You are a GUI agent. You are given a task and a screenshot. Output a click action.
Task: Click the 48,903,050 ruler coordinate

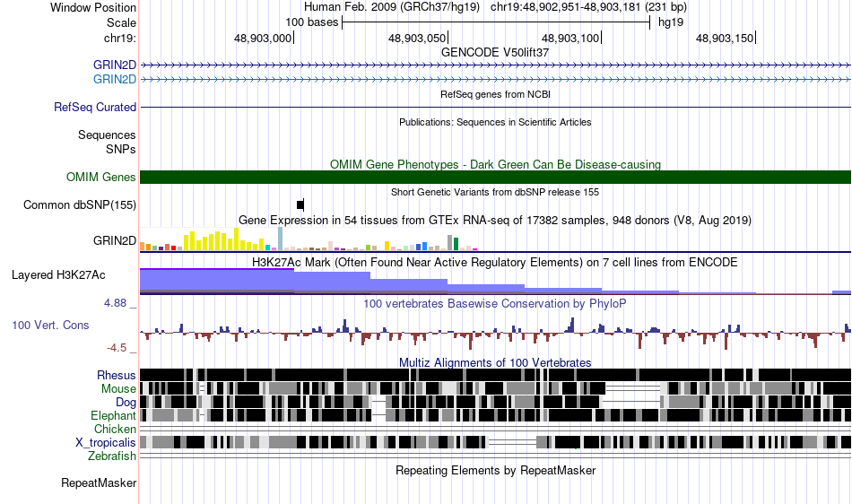click(x=417, y=38)
